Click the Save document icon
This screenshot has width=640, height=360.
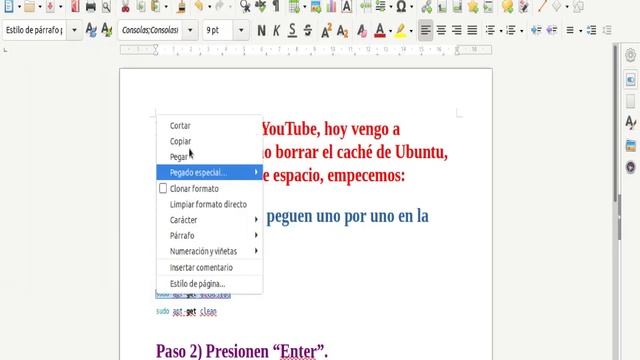click(50, 6)
